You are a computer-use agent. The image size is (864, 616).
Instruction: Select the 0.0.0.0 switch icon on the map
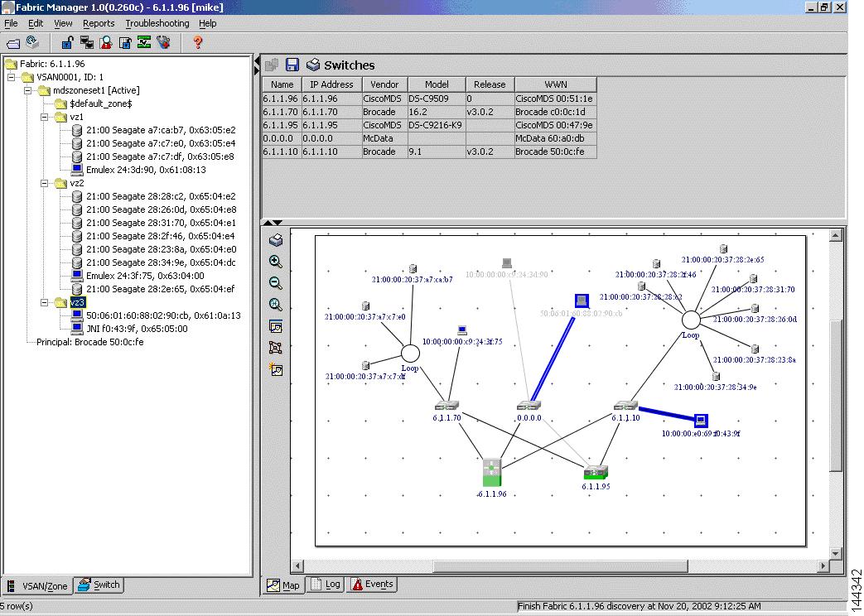[x=529, y=406]
